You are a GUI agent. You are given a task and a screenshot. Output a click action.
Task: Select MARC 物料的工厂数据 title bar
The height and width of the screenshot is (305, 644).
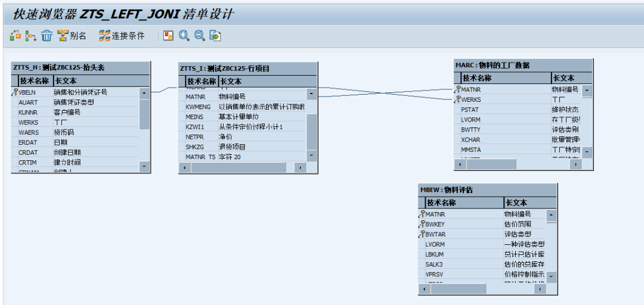point(524,65)
